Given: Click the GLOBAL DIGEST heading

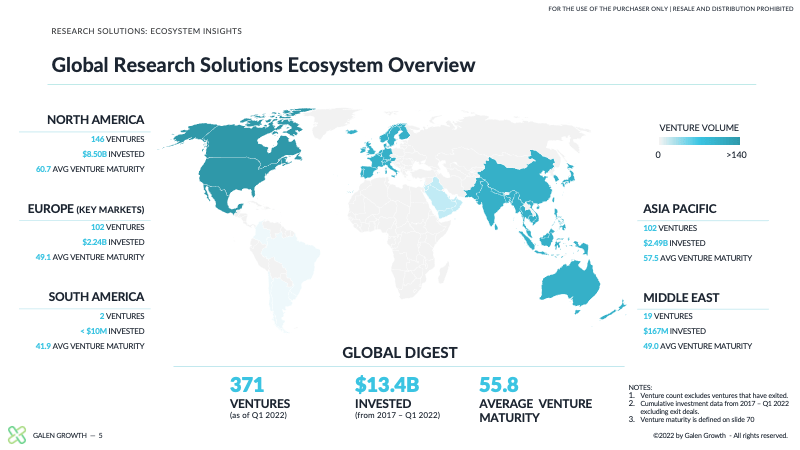Looking at the screenshot, I should click(399, 353).
